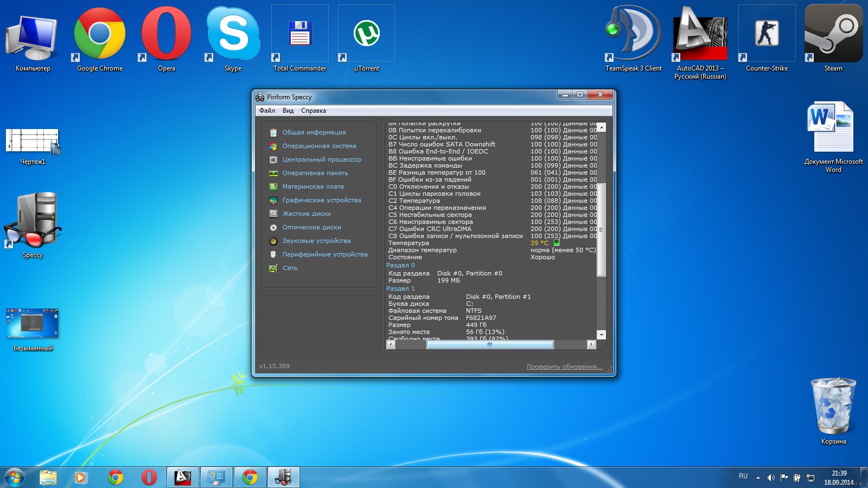Select the Skype desktop icon
Screen dimensions: 868x488
(x=233, y=39)
